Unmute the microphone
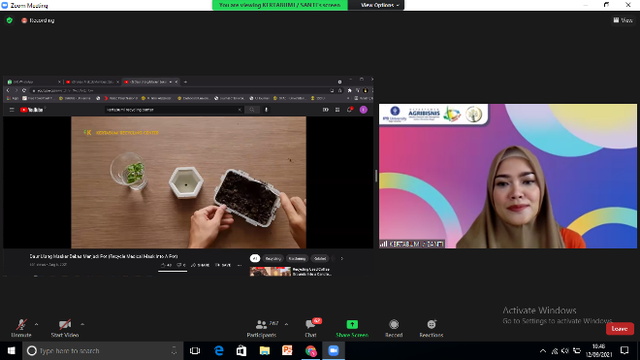The image size is (640, 360). pyautogui.click(x=21, y=328)
